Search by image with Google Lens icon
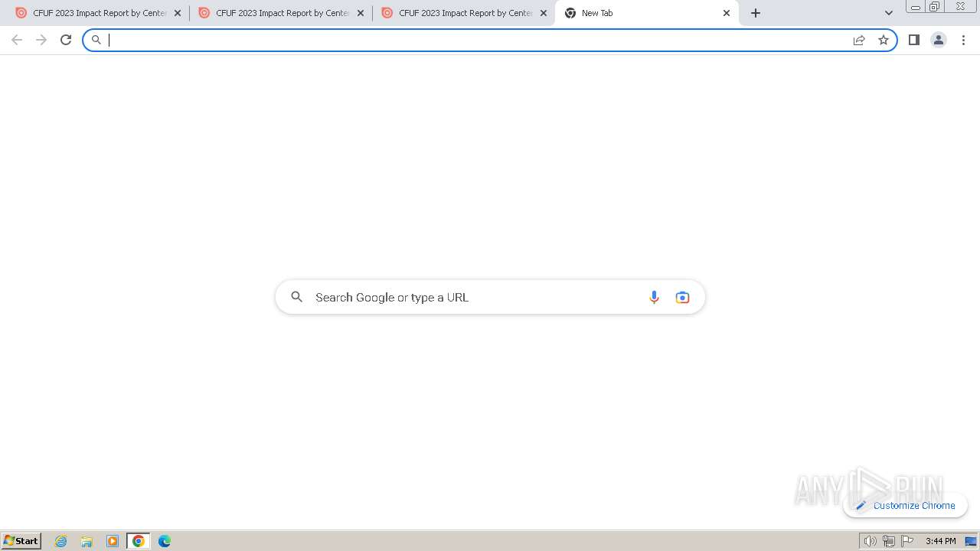The height and width of the screenshot is (551, 980). pyautogui.click(x=682, y=297)
